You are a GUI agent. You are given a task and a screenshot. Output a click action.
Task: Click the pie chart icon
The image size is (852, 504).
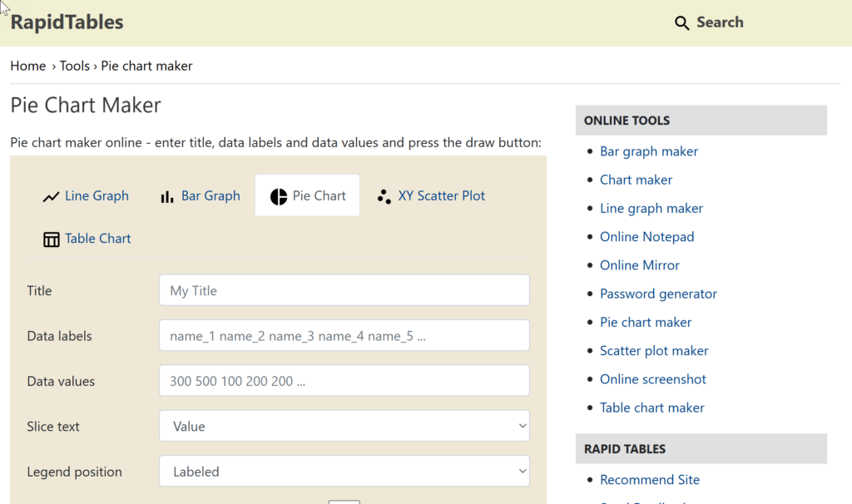[x=279, y=197]
